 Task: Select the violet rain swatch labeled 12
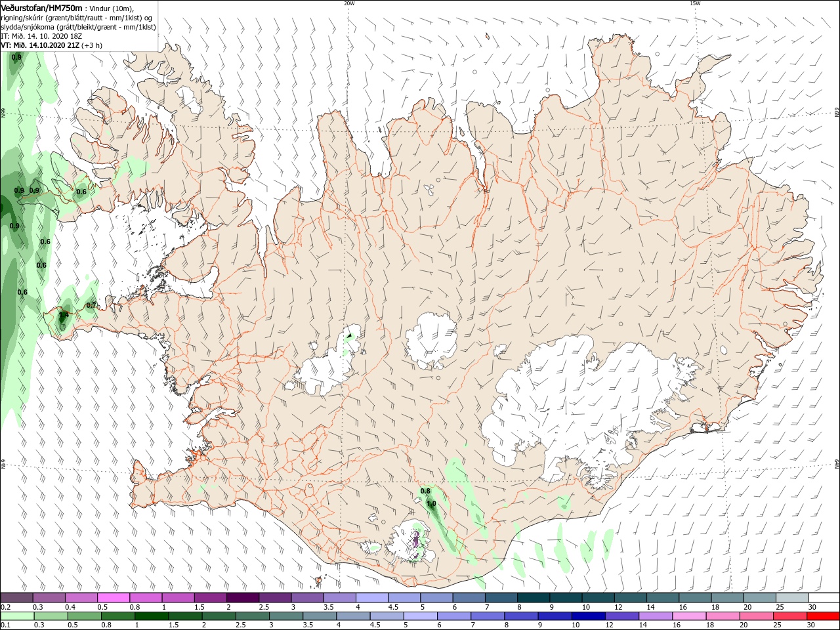(621, 616)
